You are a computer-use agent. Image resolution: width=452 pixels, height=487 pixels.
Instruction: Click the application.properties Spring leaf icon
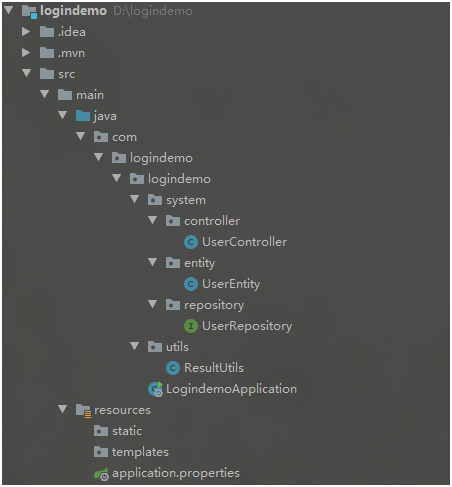[x=101, y=474]
